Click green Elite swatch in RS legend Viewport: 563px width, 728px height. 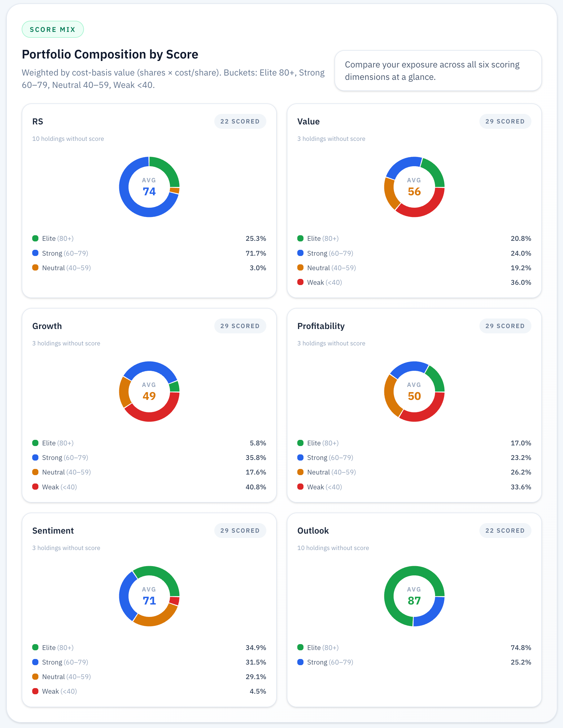coord(35,238)
